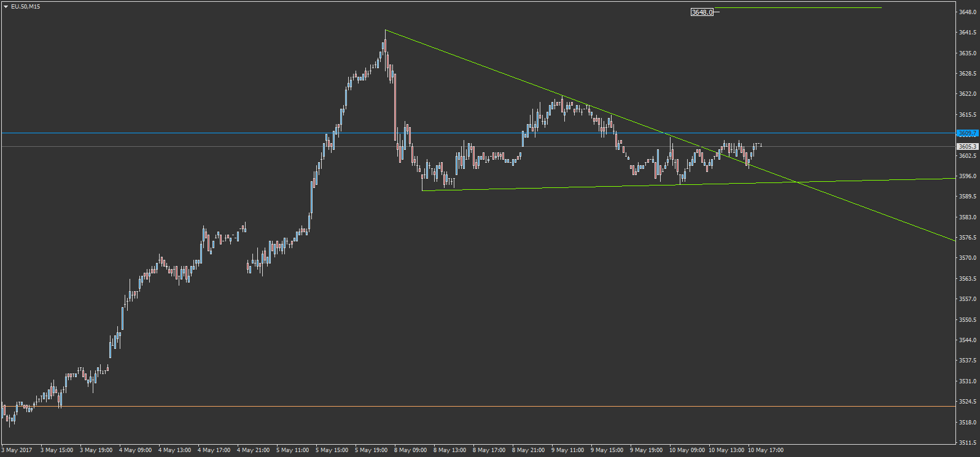Viewport: 980px width, 457px height.
Task: Click the 4 May 21:00 time label
Action: 253,450
